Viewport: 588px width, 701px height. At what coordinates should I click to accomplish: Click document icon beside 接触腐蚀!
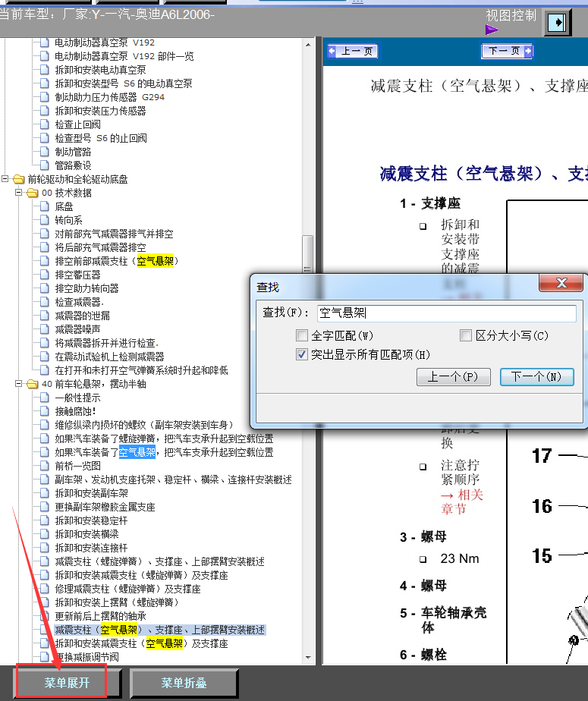tap(44, 411)
